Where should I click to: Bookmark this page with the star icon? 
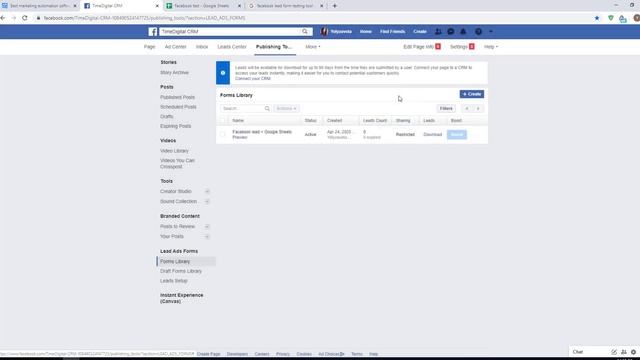(x=597, y=18)
